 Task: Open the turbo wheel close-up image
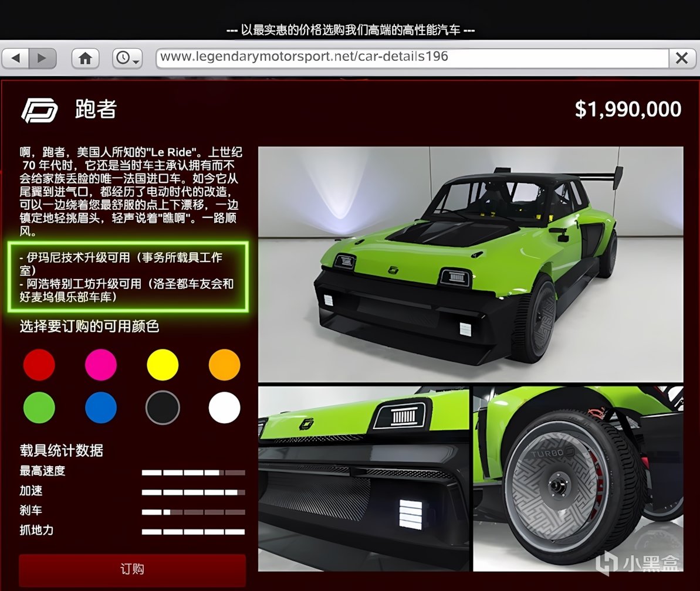tap(578, 478)
